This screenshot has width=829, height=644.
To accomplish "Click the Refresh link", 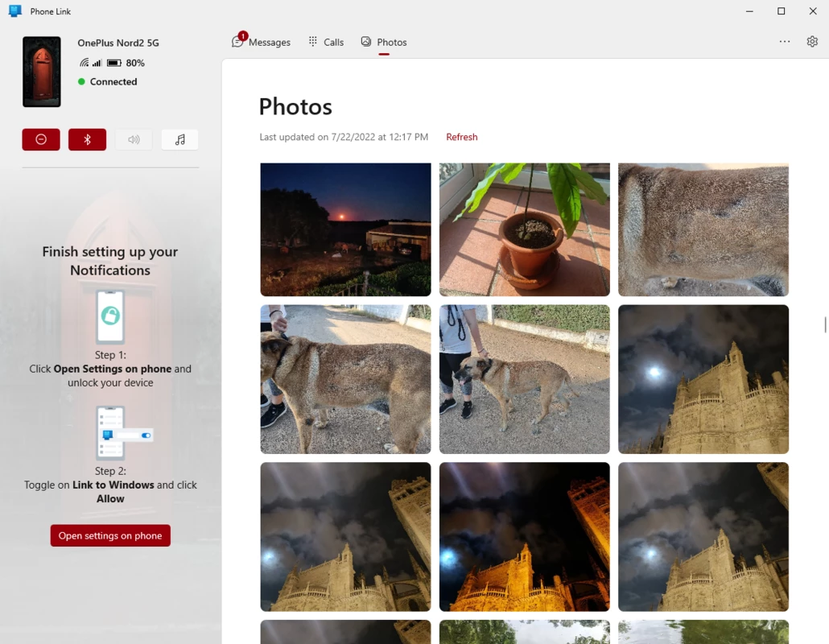I will click(x=461, y=137).
